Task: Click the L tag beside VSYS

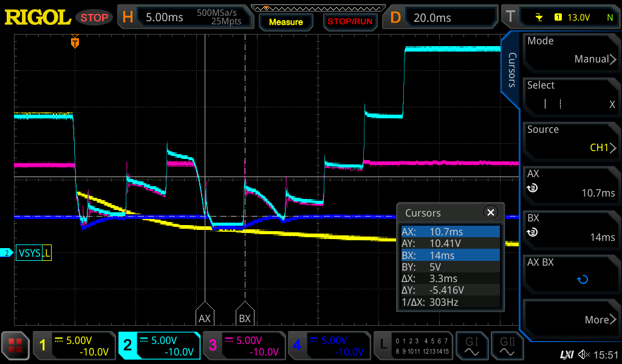Action: click(47, 253)
